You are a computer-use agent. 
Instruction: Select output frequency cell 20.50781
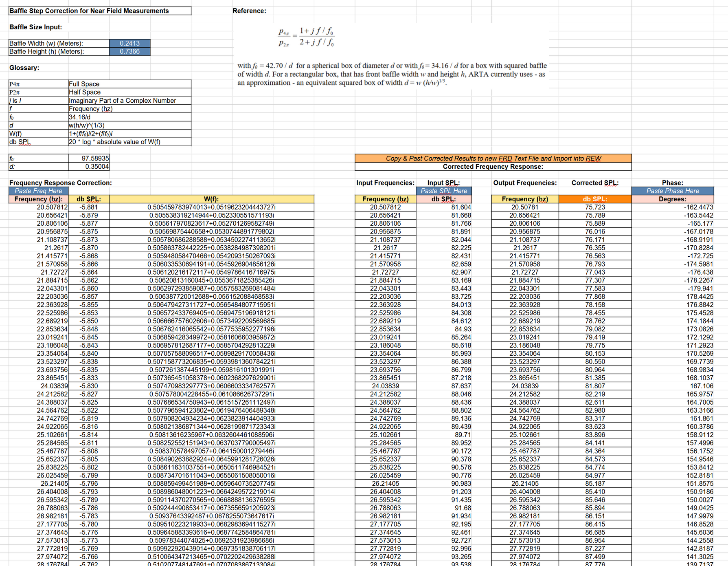525,207
